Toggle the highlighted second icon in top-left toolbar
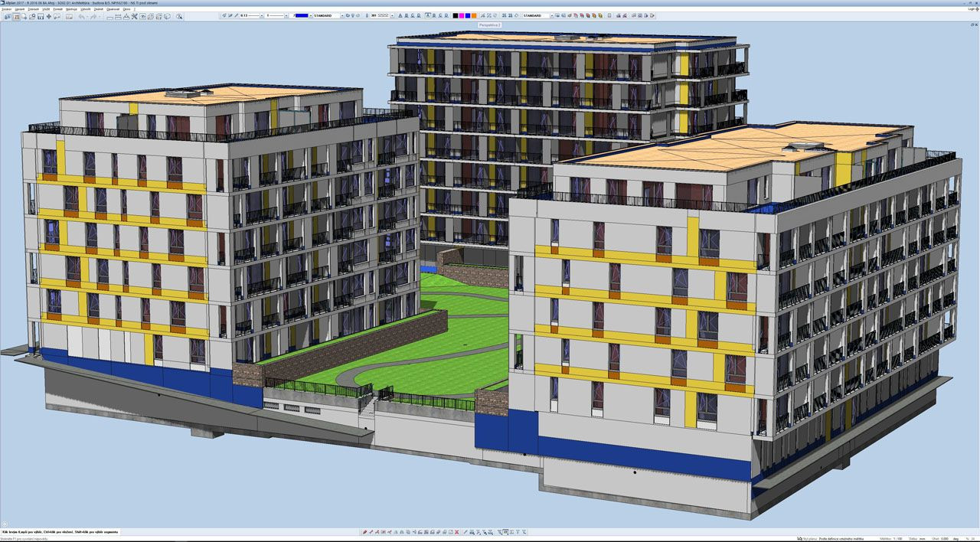The height and width of the screenshot is (542, 980). point(16,16)
